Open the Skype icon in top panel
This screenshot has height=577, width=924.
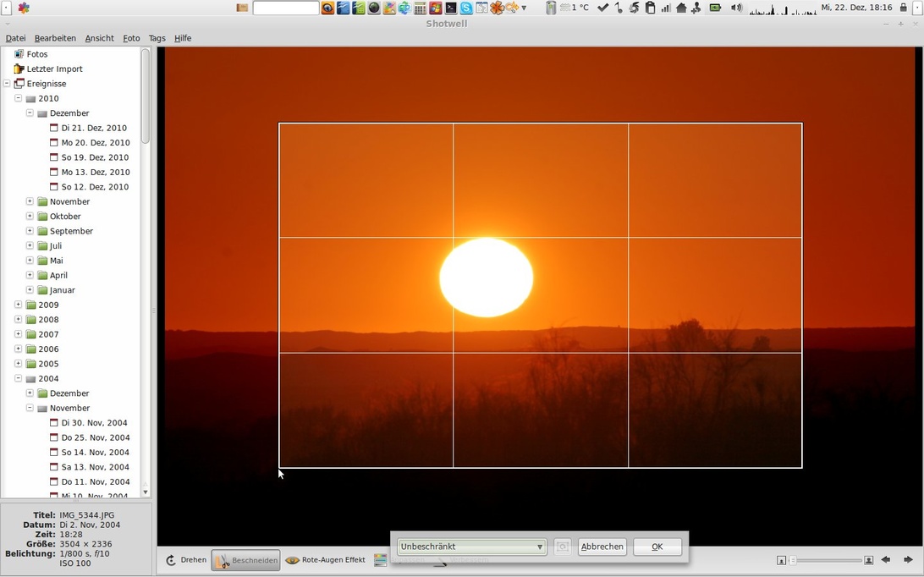pos(465,8)
